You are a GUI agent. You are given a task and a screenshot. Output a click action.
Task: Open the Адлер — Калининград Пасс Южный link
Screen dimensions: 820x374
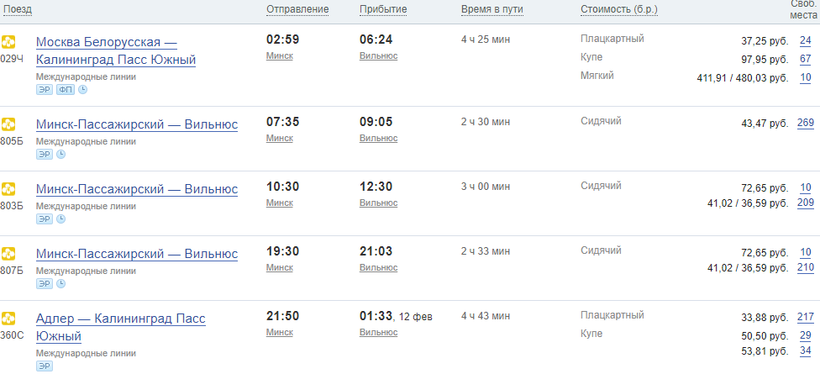coord(121,327)
